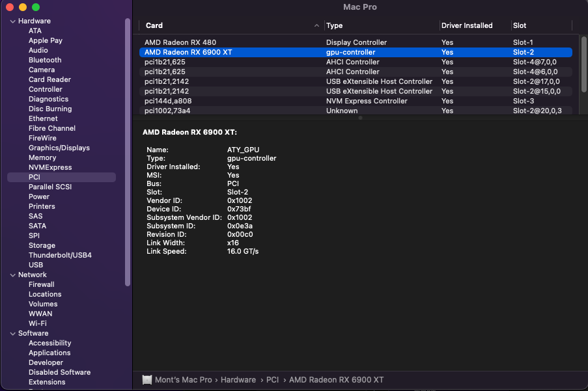
Task: Select the AMD Radeon RX 6900 XT row
Action: [x=356, y=52]
